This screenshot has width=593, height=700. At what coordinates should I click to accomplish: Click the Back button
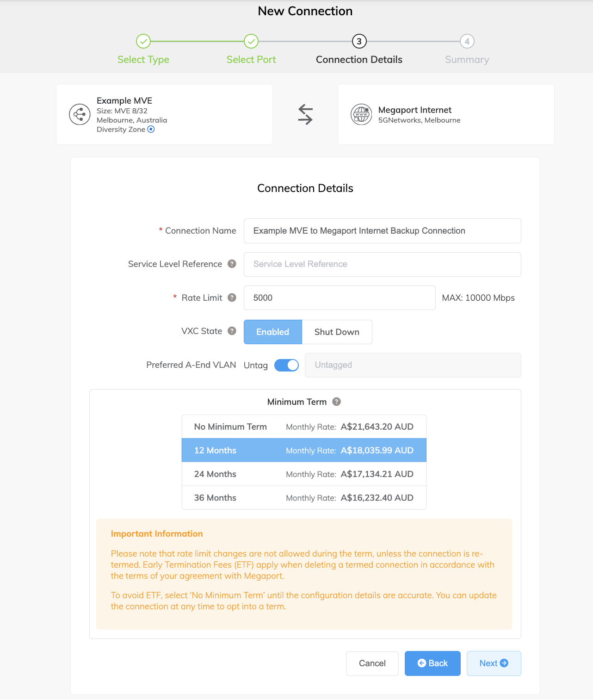(x=432, y=663)
